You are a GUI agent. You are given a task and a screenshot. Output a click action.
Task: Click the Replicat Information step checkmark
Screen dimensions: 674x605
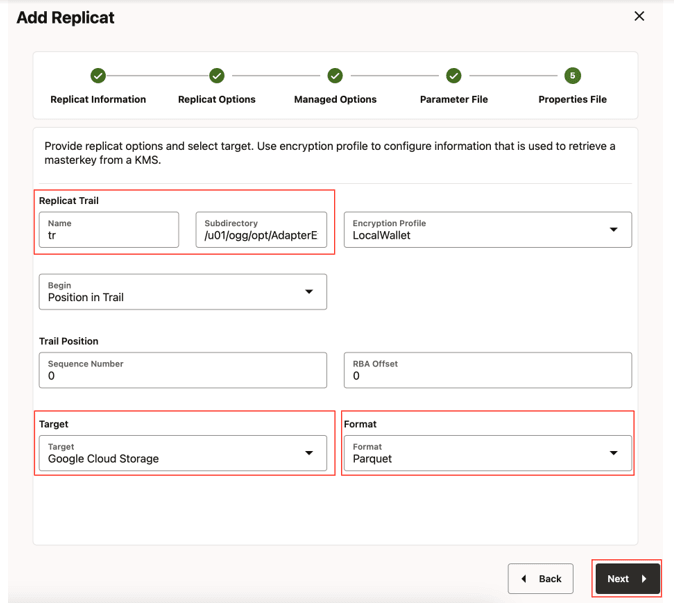tap(98, 76)
